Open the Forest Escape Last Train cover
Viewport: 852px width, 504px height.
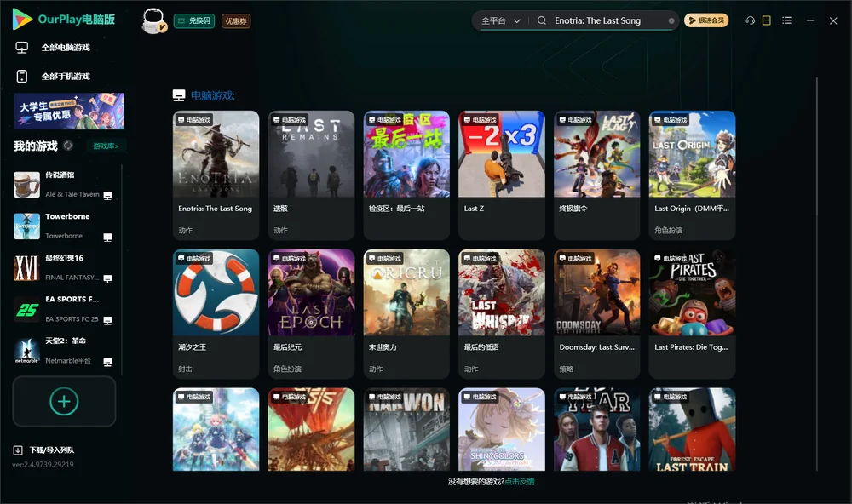(692, 429)
